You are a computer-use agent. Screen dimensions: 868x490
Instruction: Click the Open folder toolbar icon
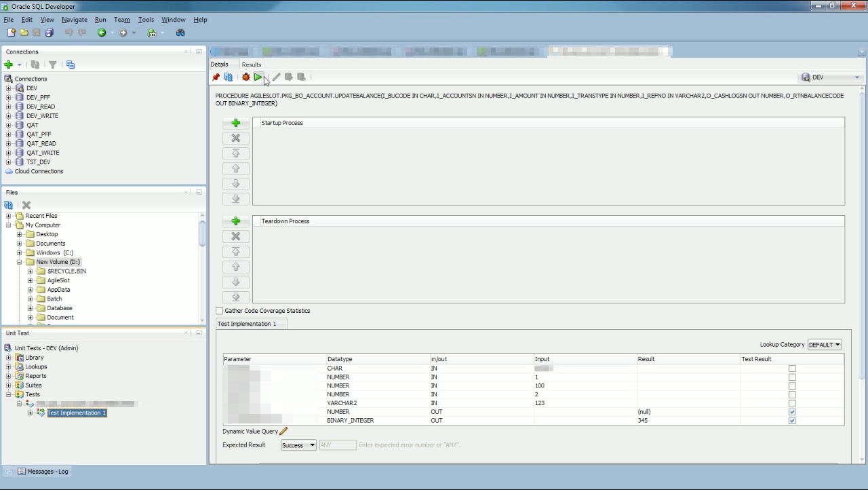24,33
